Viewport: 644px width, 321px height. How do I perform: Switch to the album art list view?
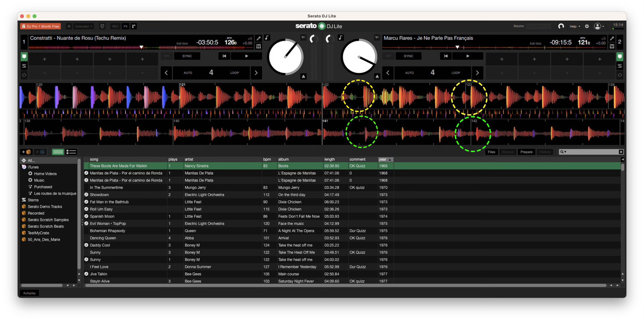71,152
